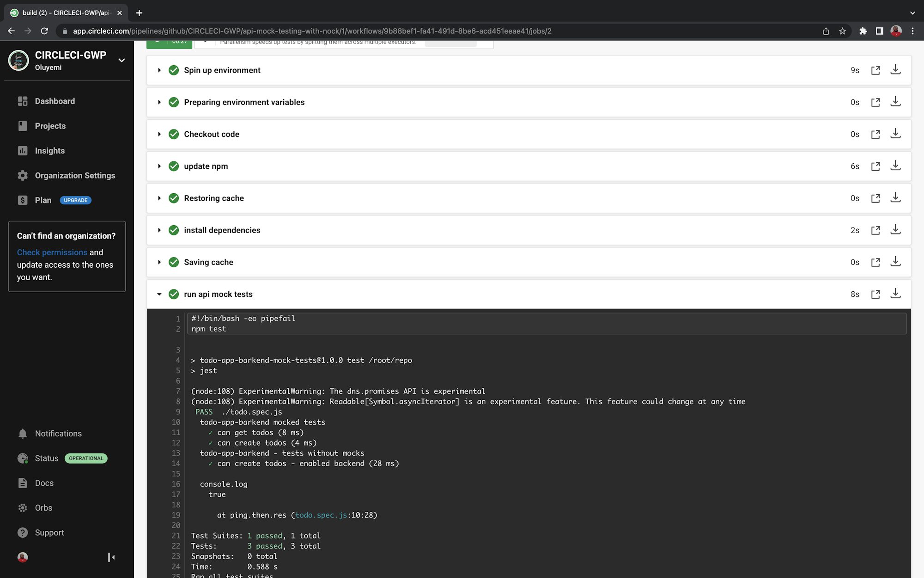Collapse the run api mock tests step

click(x=159, y=294)
